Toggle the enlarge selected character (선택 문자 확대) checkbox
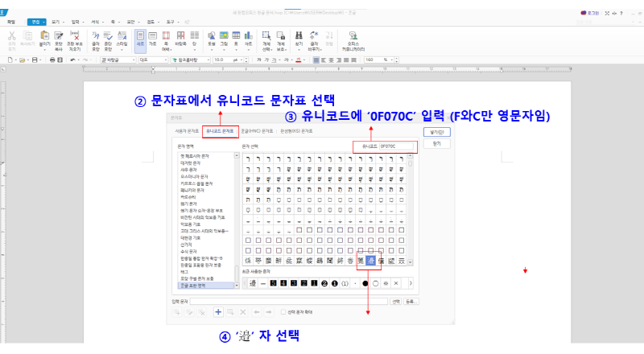 click(283, 312)
